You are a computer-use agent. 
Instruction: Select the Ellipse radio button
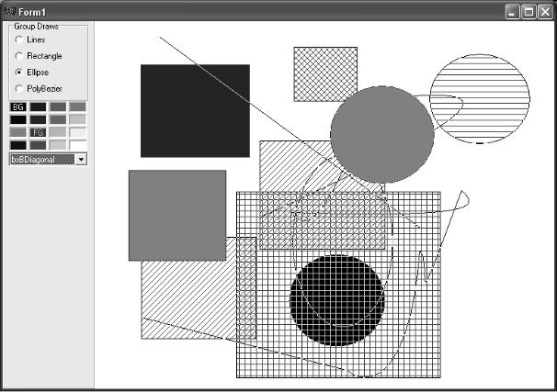pyautogui.click(x=31, y=73)
